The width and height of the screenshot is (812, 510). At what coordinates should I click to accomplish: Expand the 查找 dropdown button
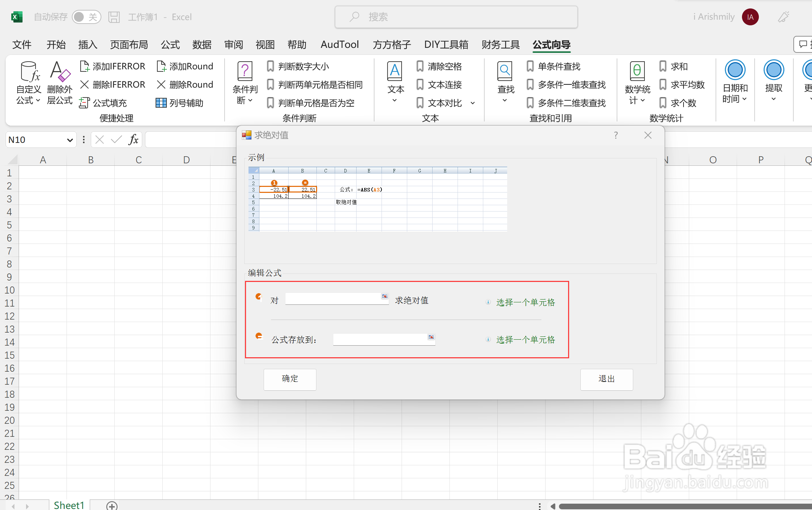[505, 83]
